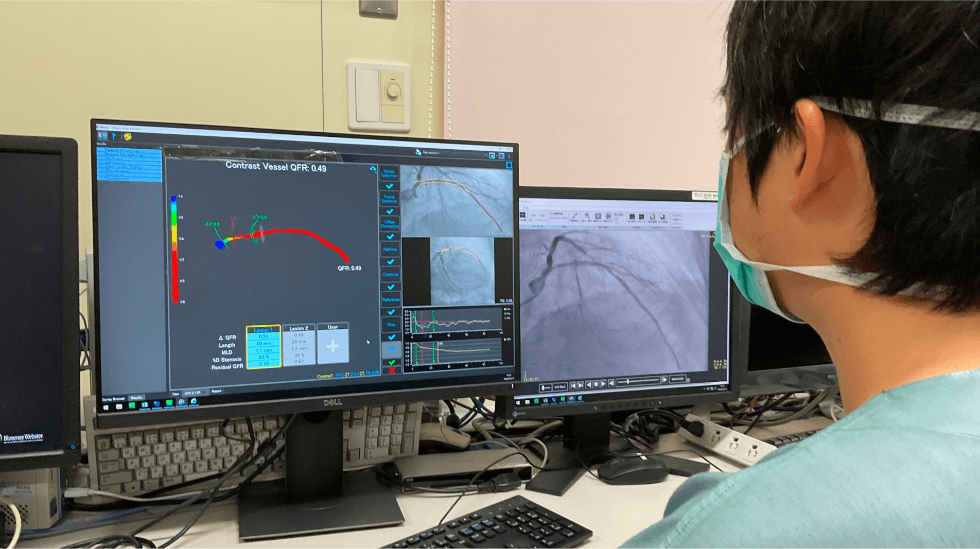Open the Series Browser tab
Screen dimensions: 980x549
[x=113, y=399]
